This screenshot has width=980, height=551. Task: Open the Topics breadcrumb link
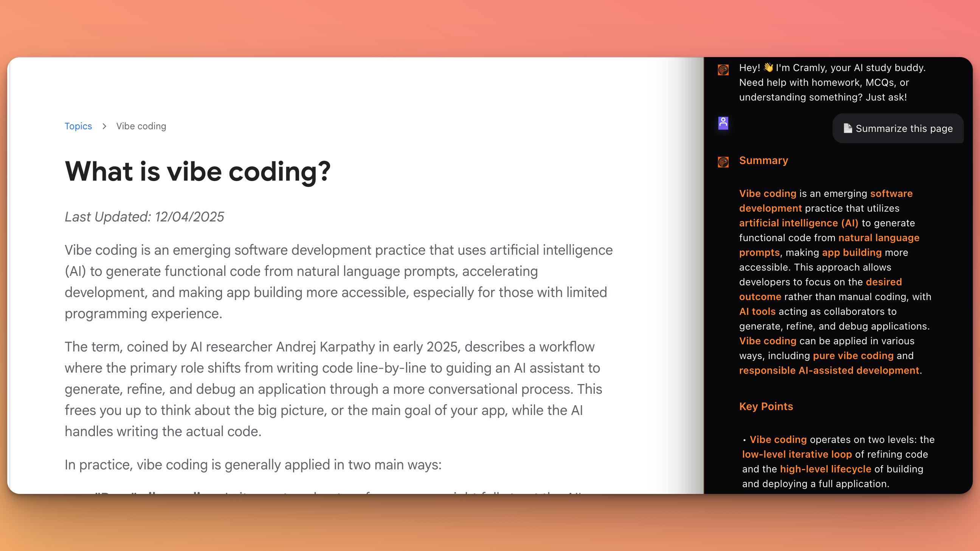pos(78,126)
